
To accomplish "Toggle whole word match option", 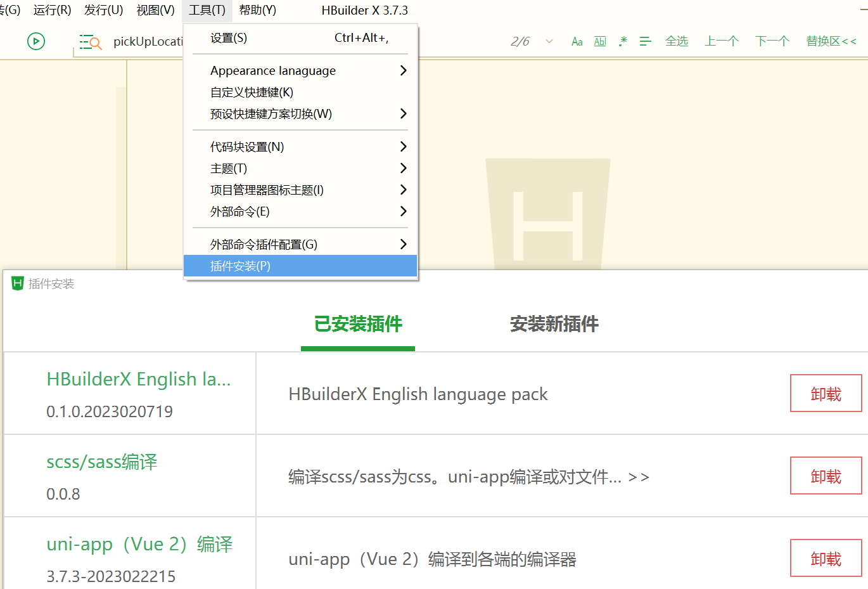I will click(x=600, y=42).
